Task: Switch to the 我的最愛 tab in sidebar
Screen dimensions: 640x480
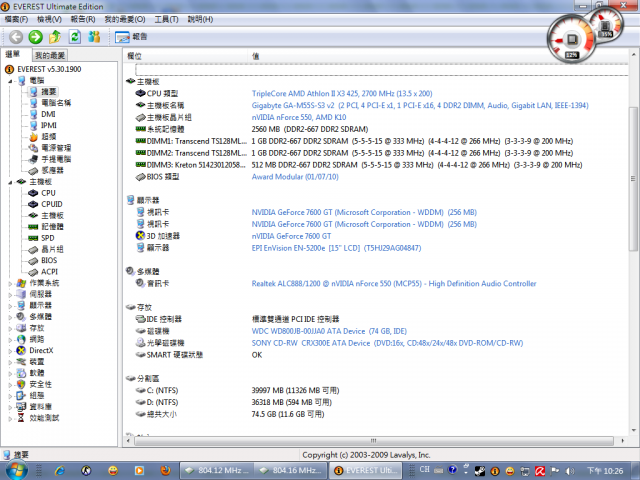Action: click(50, 55)
